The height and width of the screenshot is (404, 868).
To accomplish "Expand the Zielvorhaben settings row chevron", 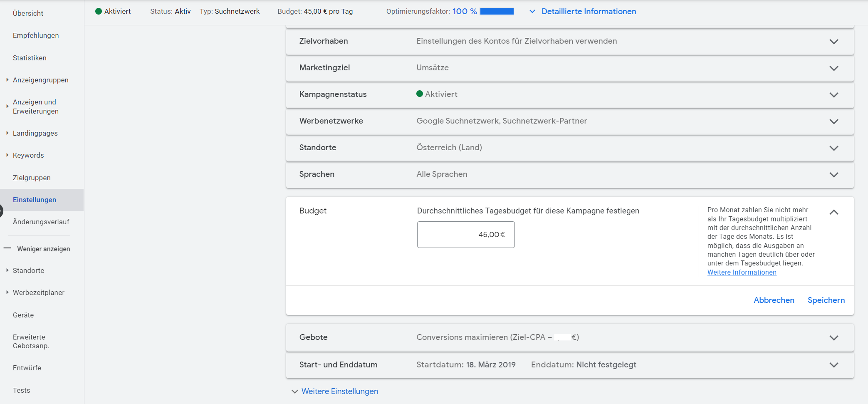I will coord(833,42).
